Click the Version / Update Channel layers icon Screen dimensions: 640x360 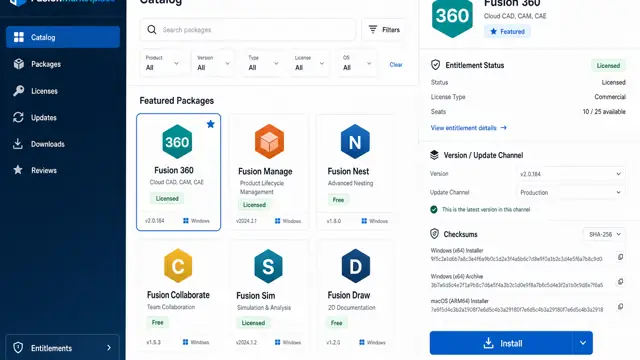pyautogui.click(x=434, y=155)
